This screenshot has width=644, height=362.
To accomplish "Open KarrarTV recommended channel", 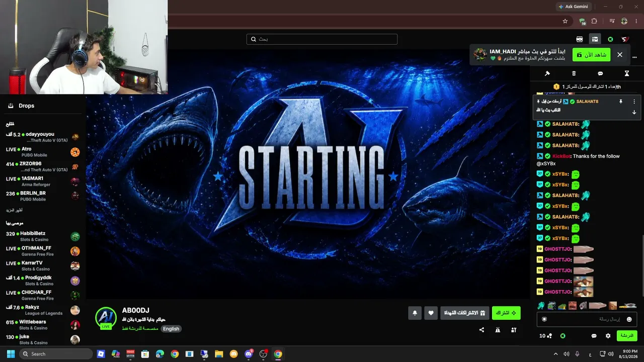I will pos(42,265).
